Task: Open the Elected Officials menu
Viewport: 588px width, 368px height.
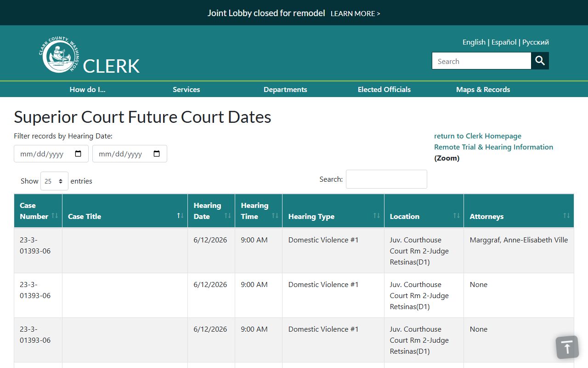Action: coord(384,90)
